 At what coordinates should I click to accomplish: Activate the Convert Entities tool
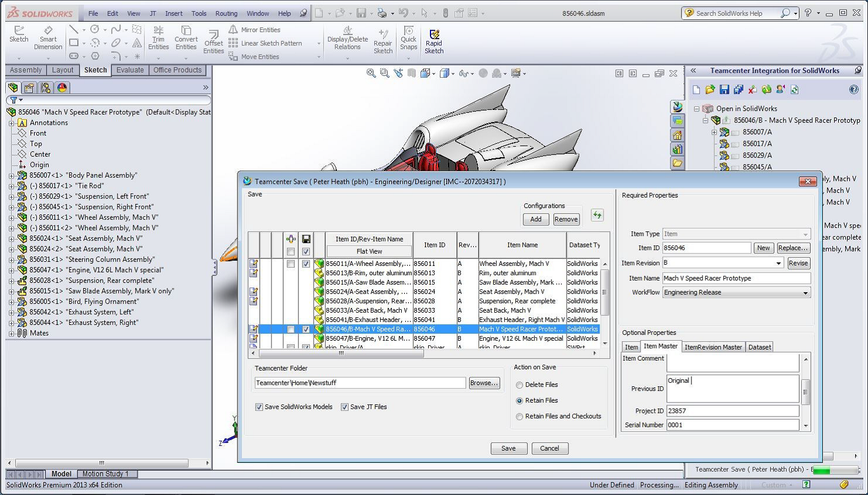point(186,39)
